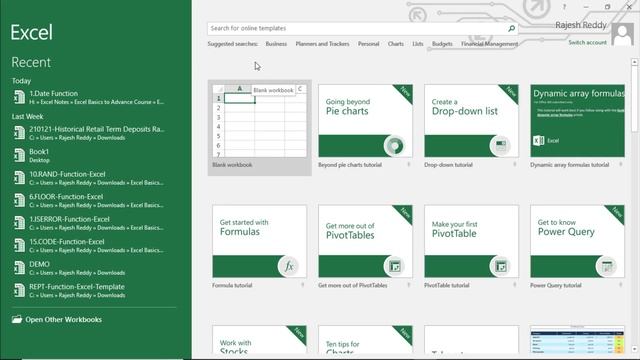
Task: Pin the Drop-down tutorial template
Action: click(515, 164)
